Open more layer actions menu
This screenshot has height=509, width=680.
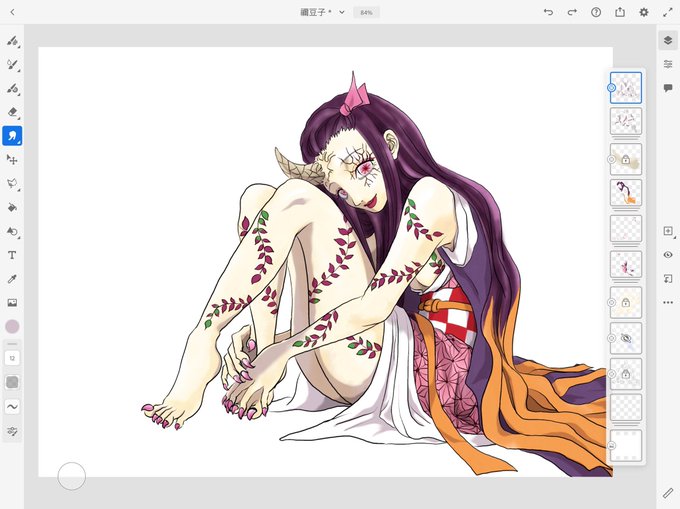[668, 303]
